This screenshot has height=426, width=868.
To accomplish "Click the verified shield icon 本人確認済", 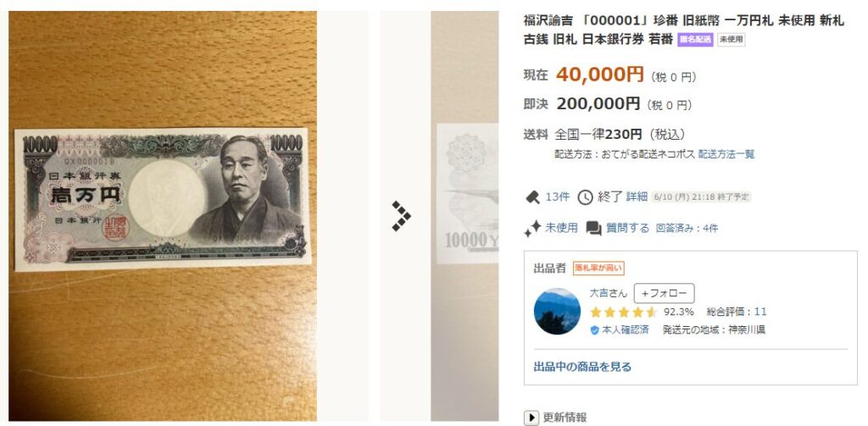I will [x=594, y=330].
